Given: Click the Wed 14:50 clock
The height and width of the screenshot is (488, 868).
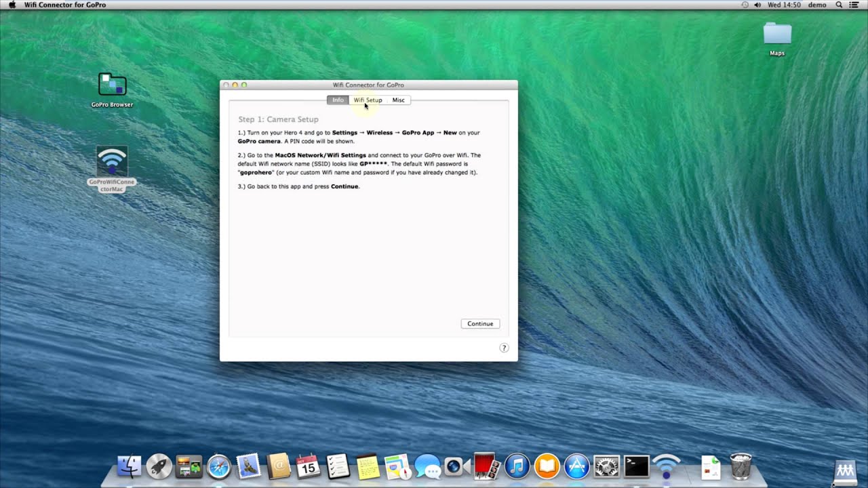Looking at the screenshot, I should coord(784,5).
